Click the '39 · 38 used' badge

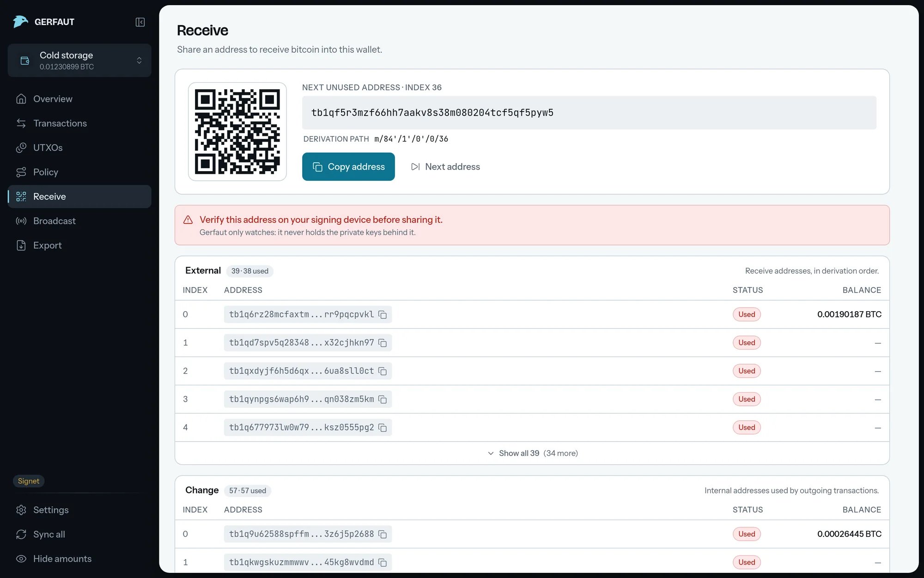249,271
